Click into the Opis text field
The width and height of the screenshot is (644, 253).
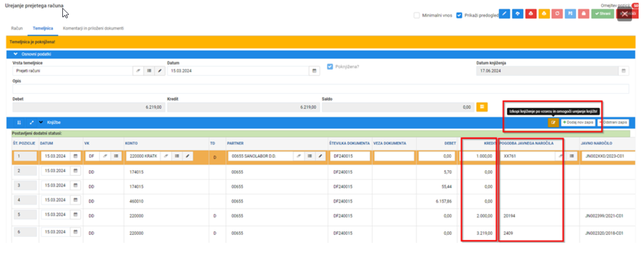click(321, 89)
